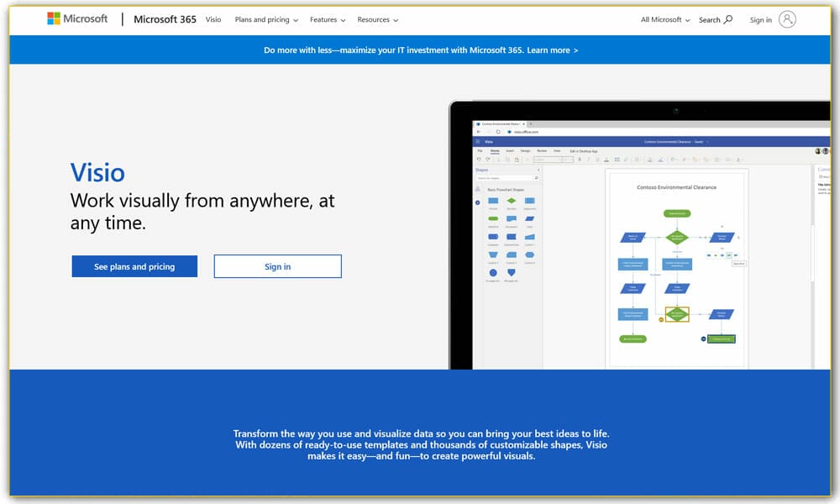The image size is (840, 504).
Task: Select Visio in the site navigation
Action: pos(213,19)
